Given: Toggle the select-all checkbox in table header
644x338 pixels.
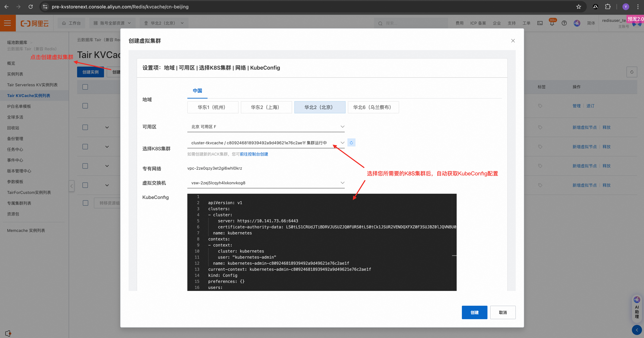Looking at the screenshot, I should coord(85,87).
